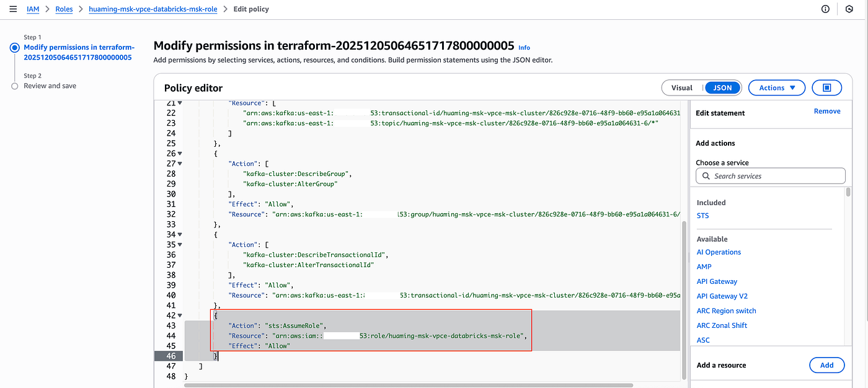Image resolution: width=868 pixels, height=388 pixels.
Task: Click the transactional-id ARN on line 22
Action: click(x=462, y=113)
